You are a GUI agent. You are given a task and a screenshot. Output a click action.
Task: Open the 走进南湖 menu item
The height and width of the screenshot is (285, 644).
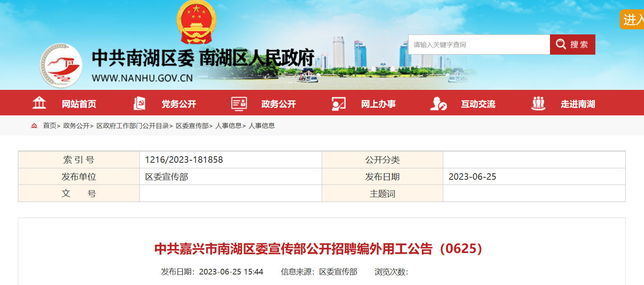click(x=578, y=104)
